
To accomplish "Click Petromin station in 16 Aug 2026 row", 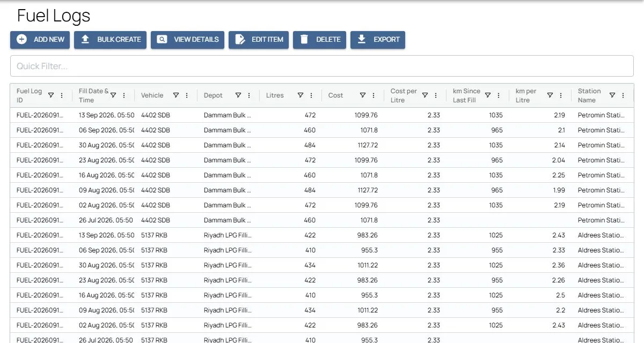I will [602, 175].
